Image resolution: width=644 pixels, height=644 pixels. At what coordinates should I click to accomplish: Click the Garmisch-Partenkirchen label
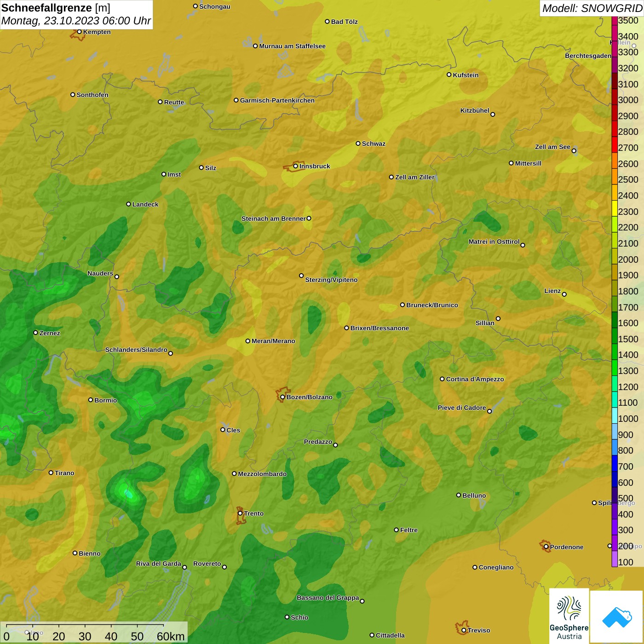tap(277, 100)
